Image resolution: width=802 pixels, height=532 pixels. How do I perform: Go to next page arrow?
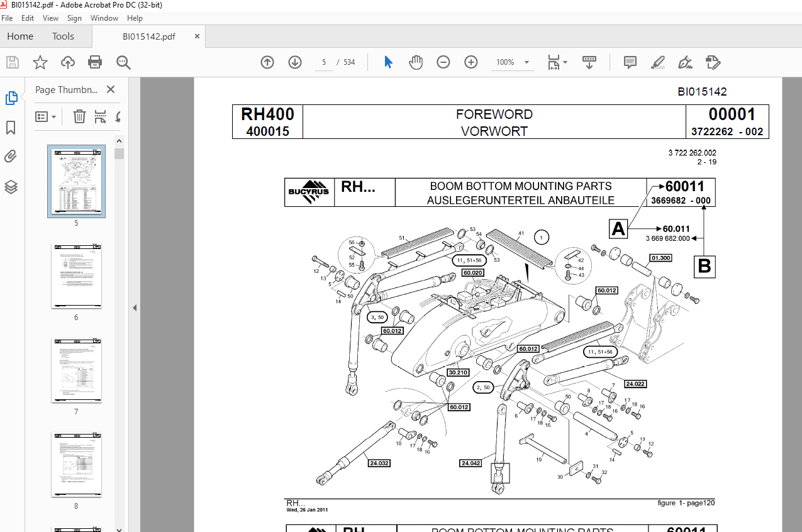pyautogui.click(x=295, y=62)
